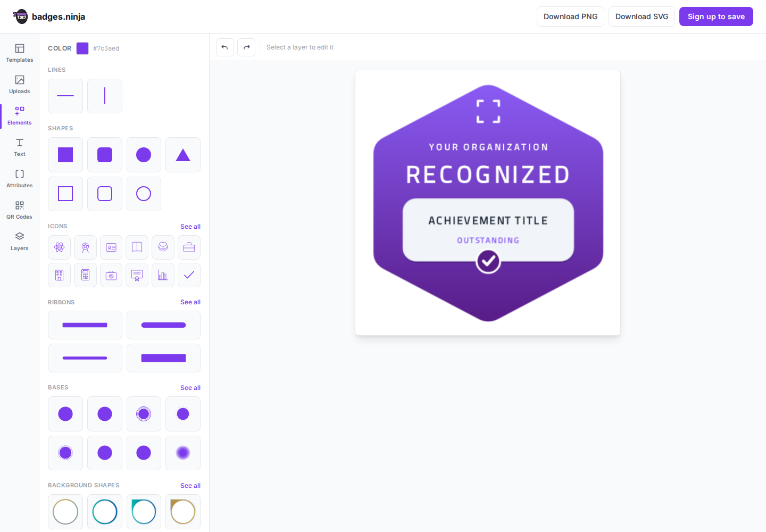Open the Uploads panel

[x=20, y=85]
